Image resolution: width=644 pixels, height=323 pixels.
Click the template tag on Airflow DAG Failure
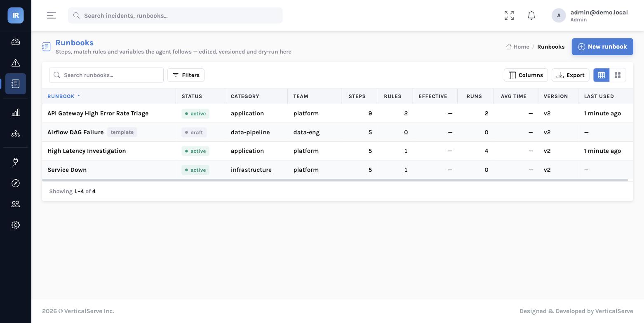click(x=122, y=132)
